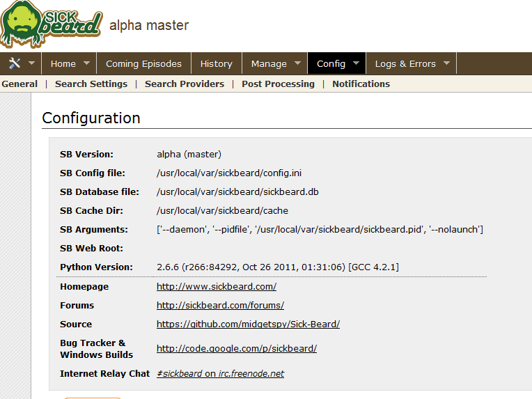The image size is (532, 399).
Task: Click the 'SB Web Root:' label
Action: (x=92, y=249)
